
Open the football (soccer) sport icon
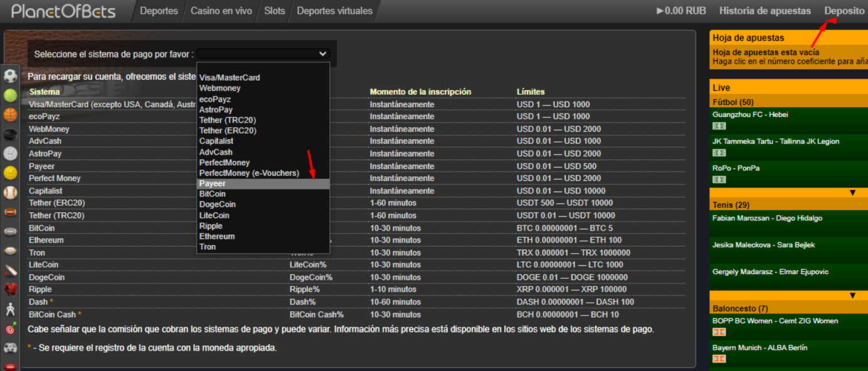(11, 77)
